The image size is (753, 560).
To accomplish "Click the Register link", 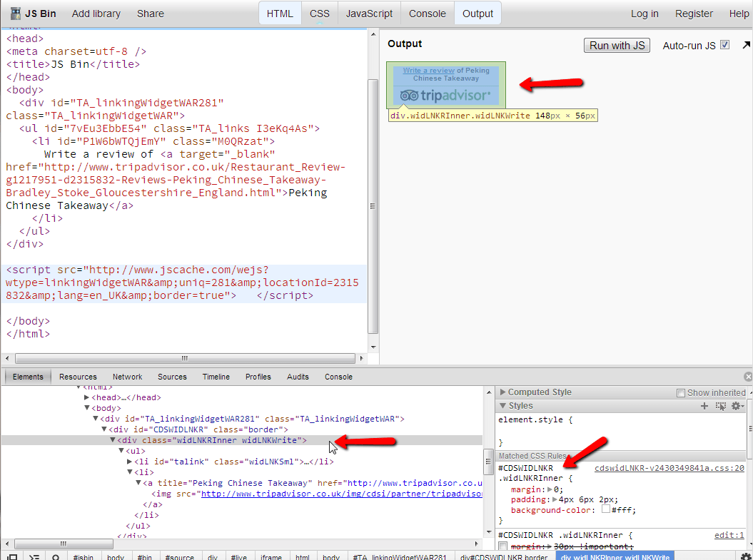I will click(694, 14).
